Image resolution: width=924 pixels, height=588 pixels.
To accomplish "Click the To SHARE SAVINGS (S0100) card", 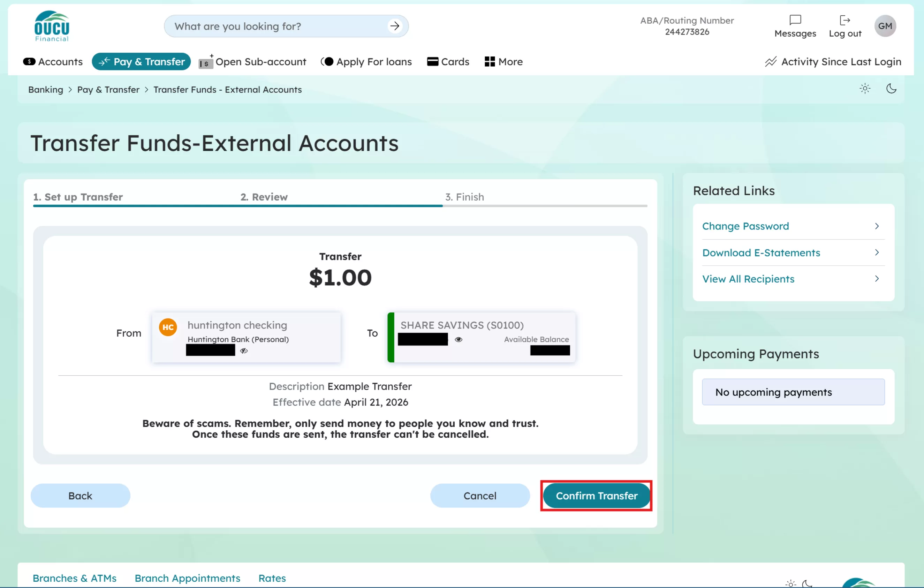I will click(x=482, y=337).
